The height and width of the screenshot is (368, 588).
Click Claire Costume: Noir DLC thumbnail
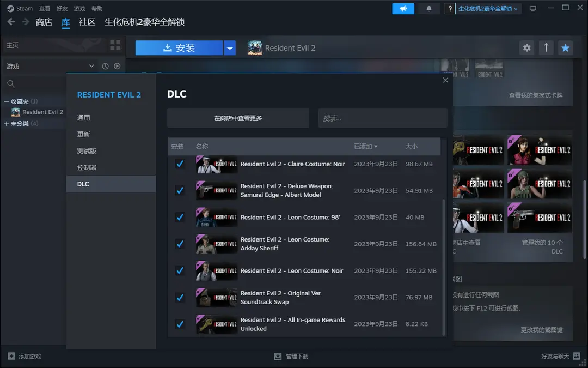pyautogui.click(x=216, y=164)
